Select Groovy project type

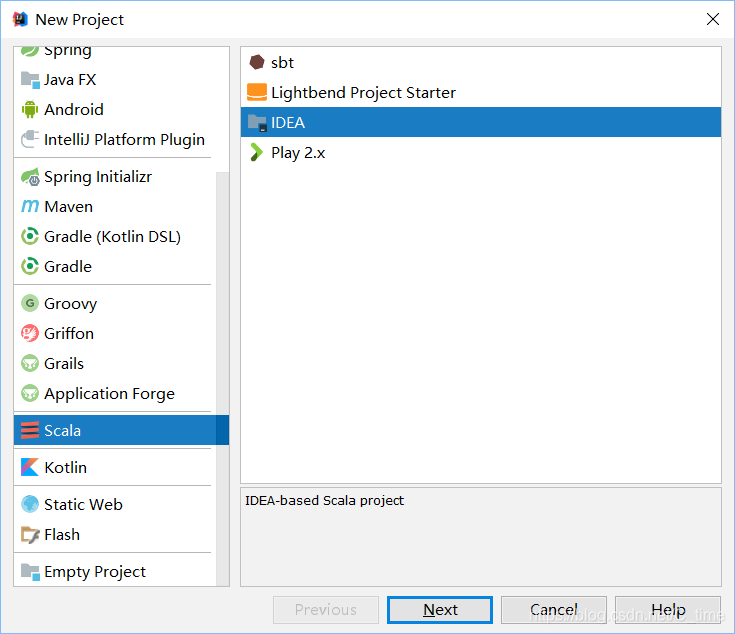coord(70,304)
